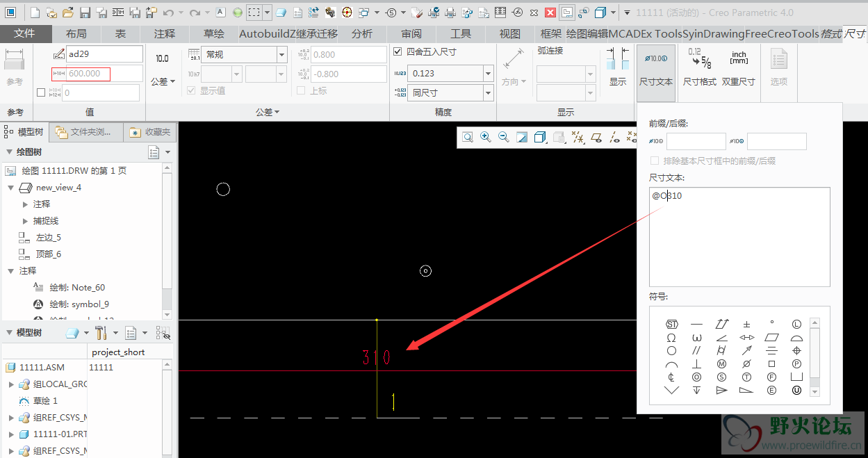Switch to the 注释 ribbon tab

point(165,33)
